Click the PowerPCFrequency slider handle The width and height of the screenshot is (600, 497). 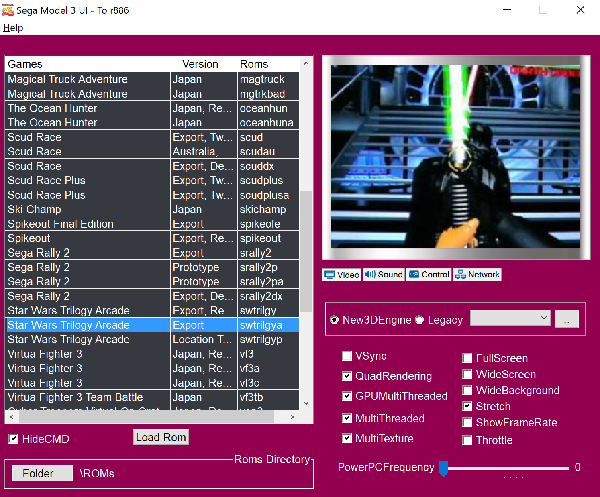pyautogui.click(x=443, y=468)
